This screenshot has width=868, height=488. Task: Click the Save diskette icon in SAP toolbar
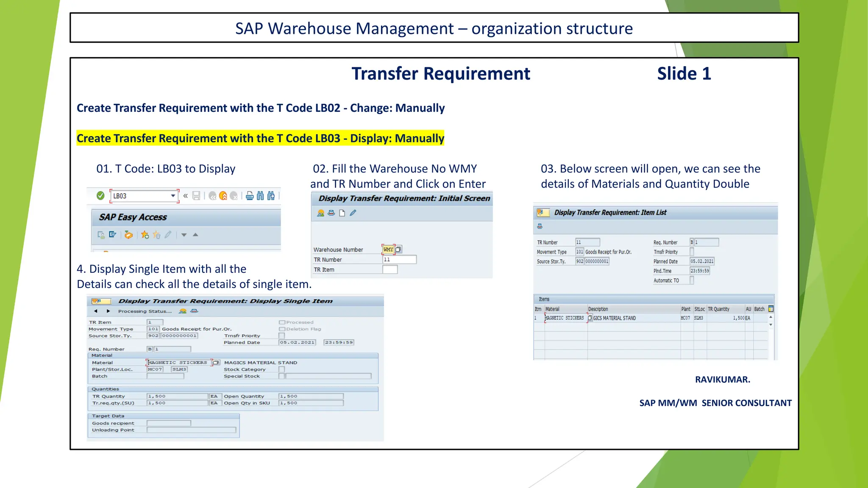pyautogui.click(x=196, y=196)
